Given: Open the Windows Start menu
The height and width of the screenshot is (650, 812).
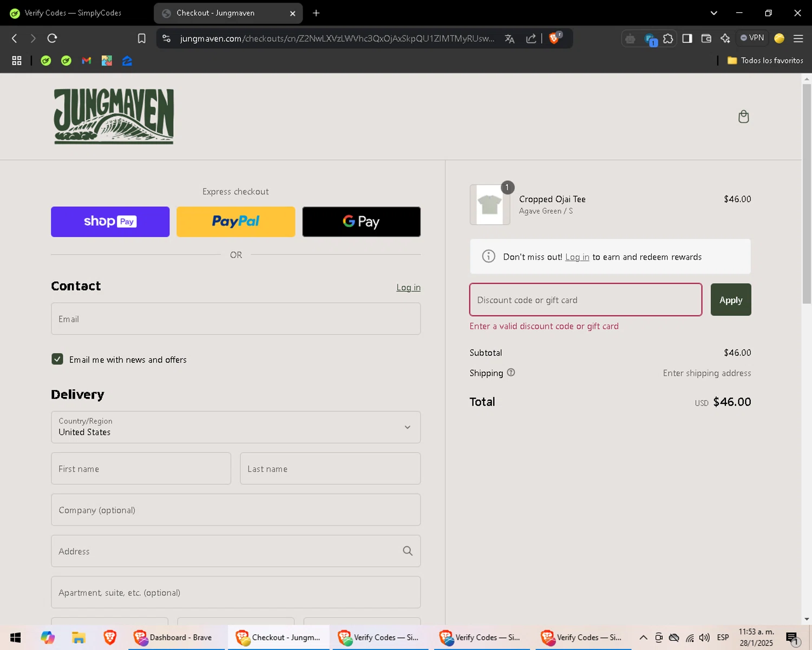Looking at the screenshot, I should tap(16, 638).
